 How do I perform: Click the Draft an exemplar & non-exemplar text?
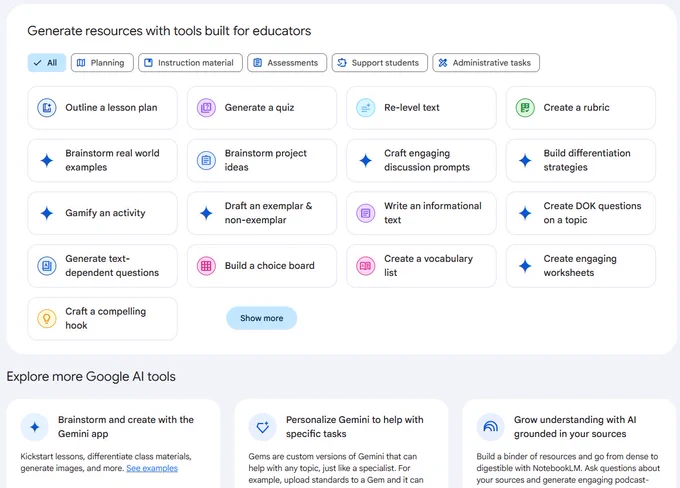click(x=268, y=213)
